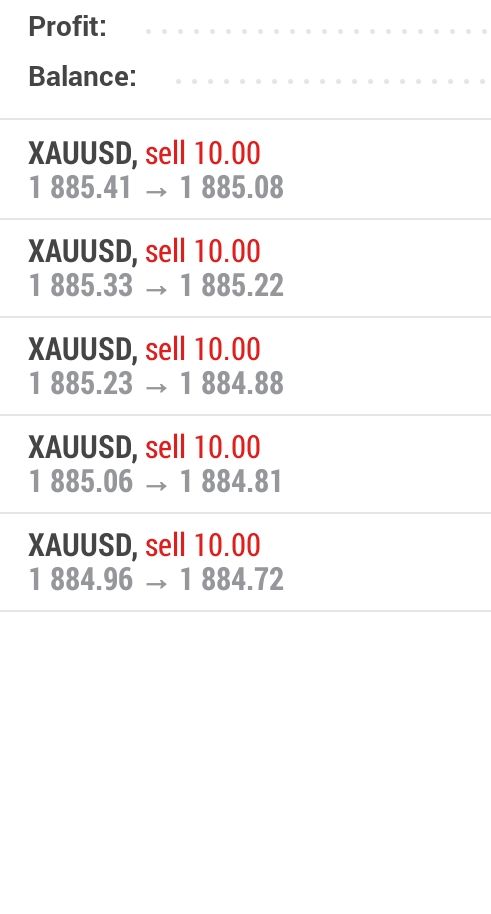Screen dimensions: 491x914
Task: Tap the arrow between 1 885.41 and 1 885.08
Action: pyautogui.click(x=156, y=190)
